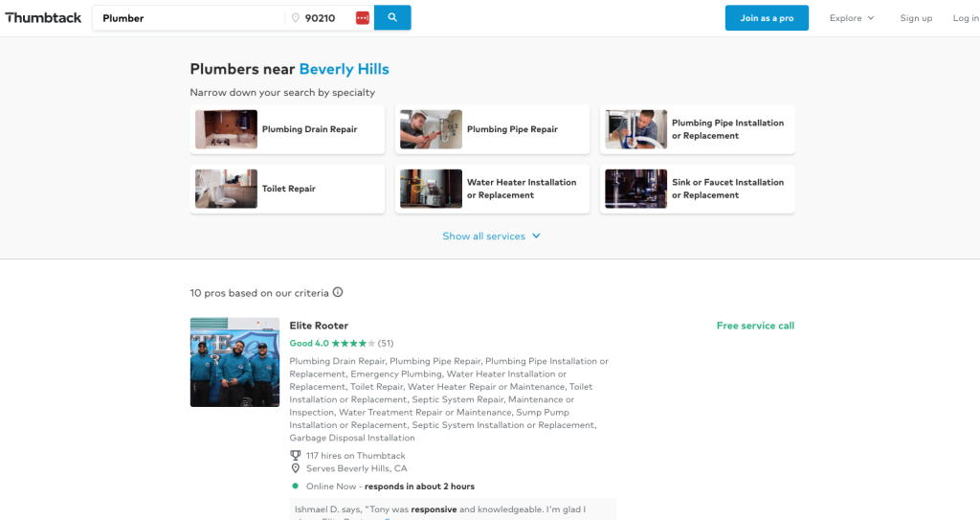Click the Serves Beverly Hills, CA text
980x520 pixels.
pyautogui.click(x=357, y=468)
